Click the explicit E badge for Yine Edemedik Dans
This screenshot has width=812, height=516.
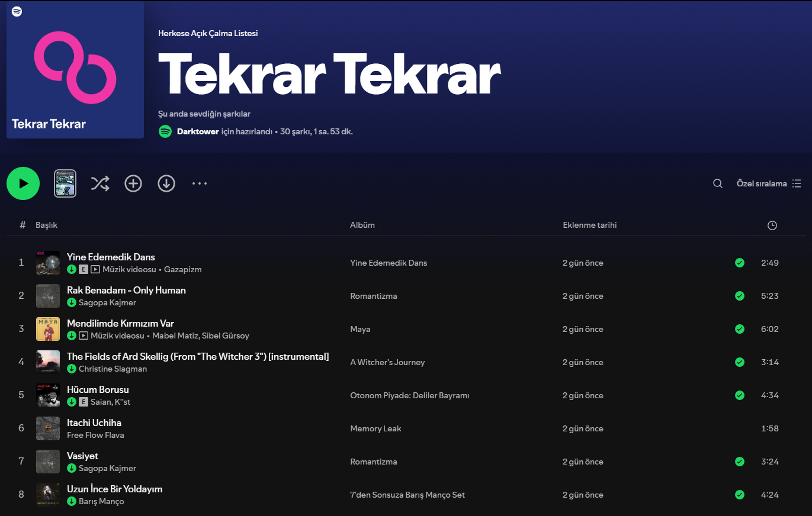coord(84,269)
